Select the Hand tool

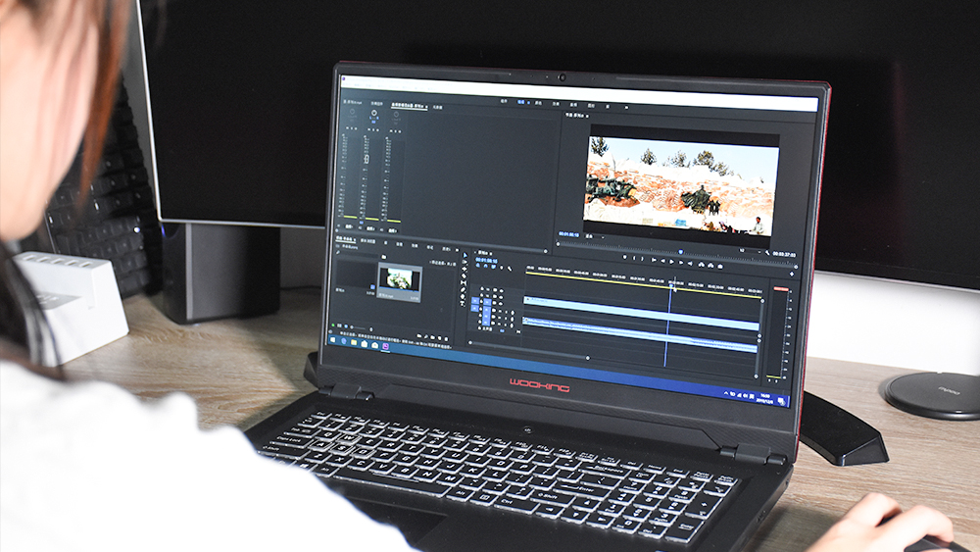point(465,297)
